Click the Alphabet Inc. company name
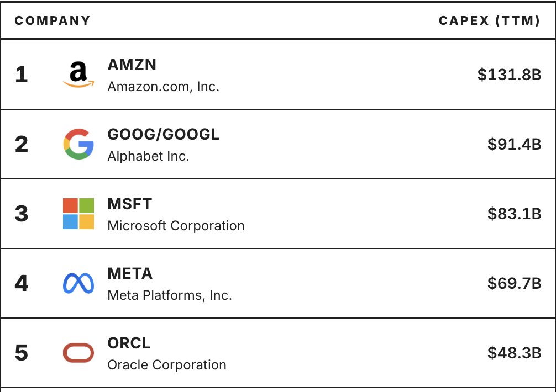The height and width of the screenshot is (392, 556). [x=148, y=156]
